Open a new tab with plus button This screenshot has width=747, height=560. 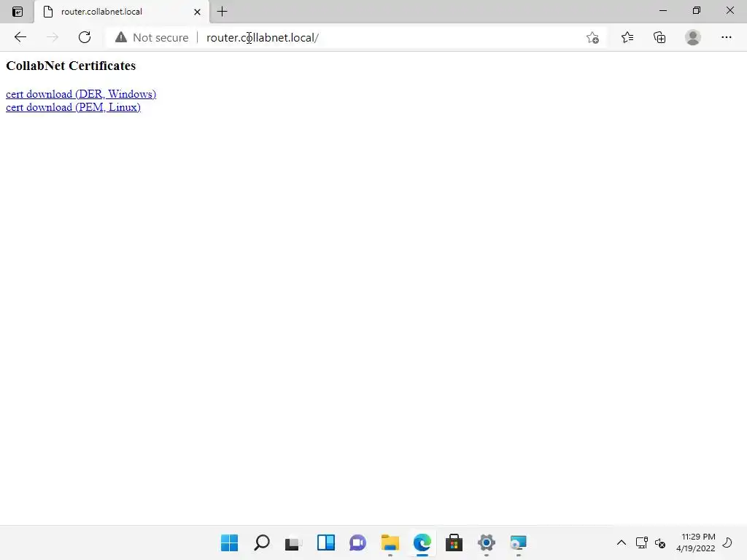[222, 12]
